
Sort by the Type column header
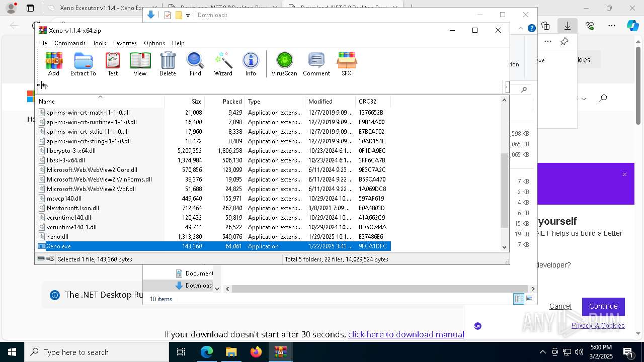tap(275, 101)
